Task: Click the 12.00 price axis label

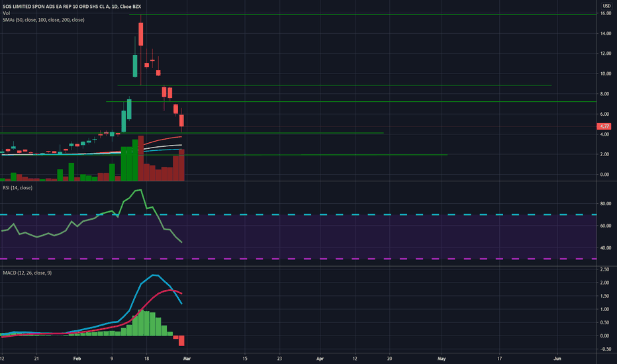Action: point(606,54)
